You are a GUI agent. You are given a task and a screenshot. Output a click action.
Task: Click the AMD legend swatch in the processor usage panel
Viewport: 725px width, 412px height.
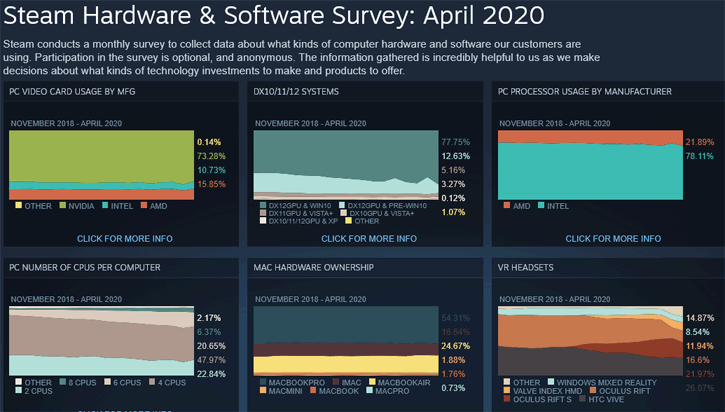click(x=506, y=205)
